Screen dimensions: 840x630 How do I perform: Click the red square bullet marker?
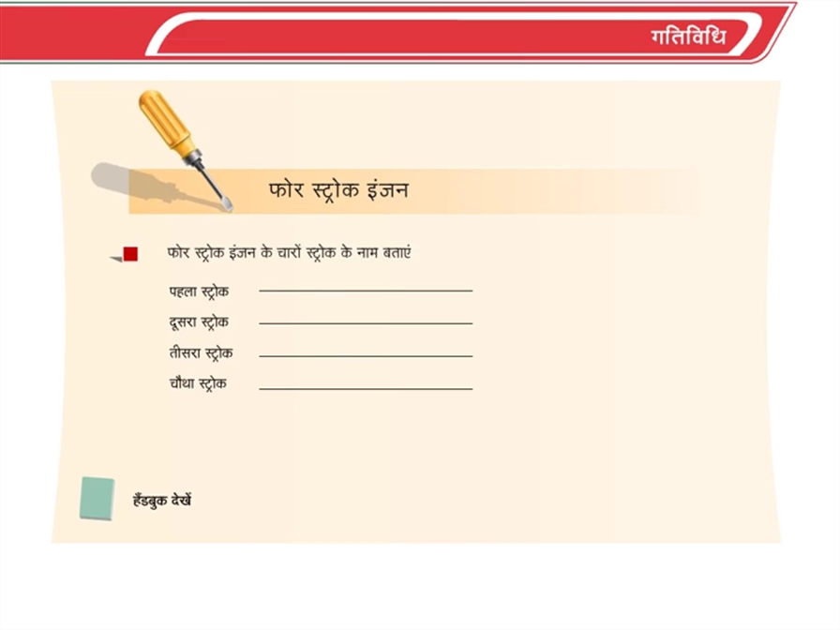(x=130, y=254)
